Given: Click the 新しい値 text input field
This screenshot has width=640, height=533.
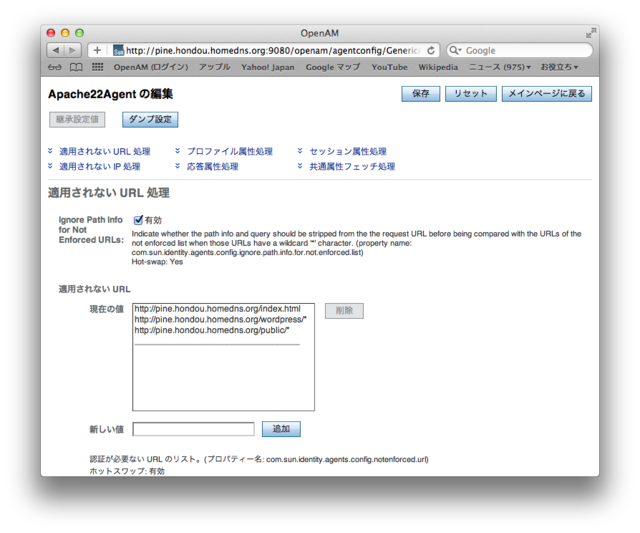Looking at the screenshot, I should click(x=193, y=429).
